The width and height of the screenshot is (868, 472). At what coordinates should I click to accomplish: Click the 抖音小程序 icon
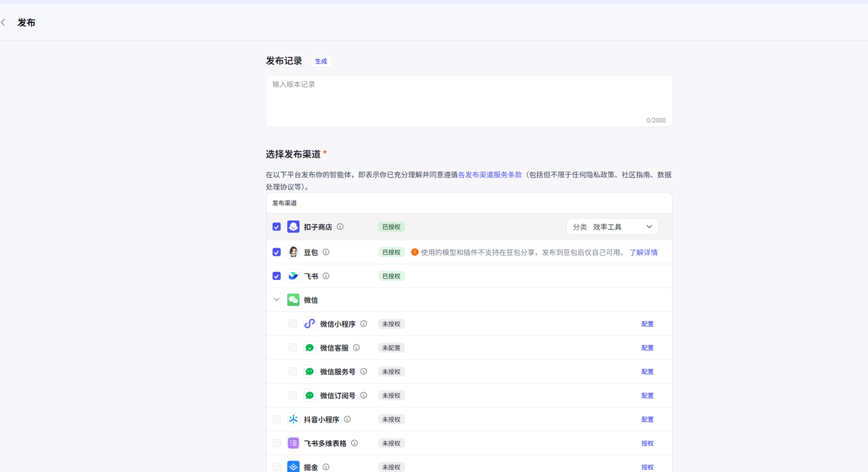point(293,419)
